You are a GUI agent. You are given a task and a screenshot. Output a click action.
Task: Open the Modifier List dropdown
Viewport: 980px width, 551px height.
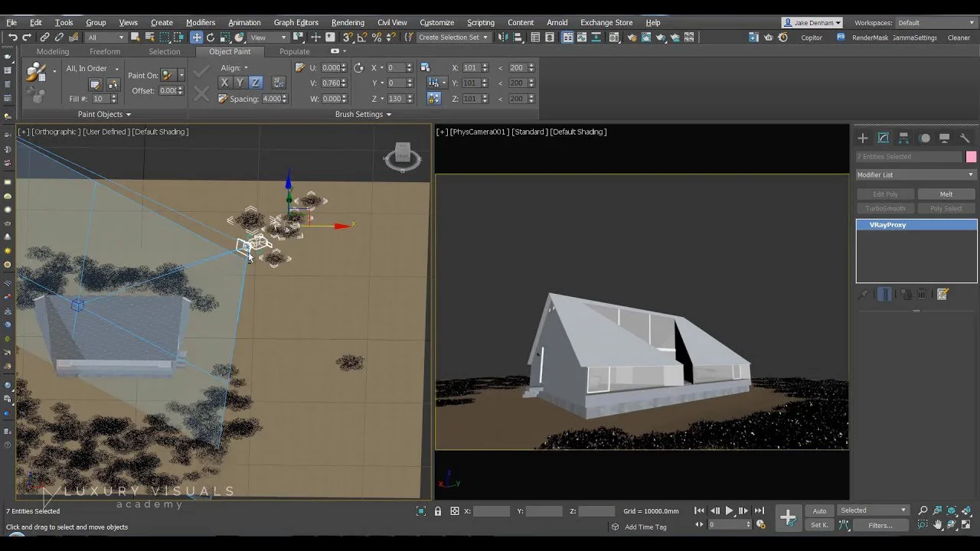tap(916, 174)
